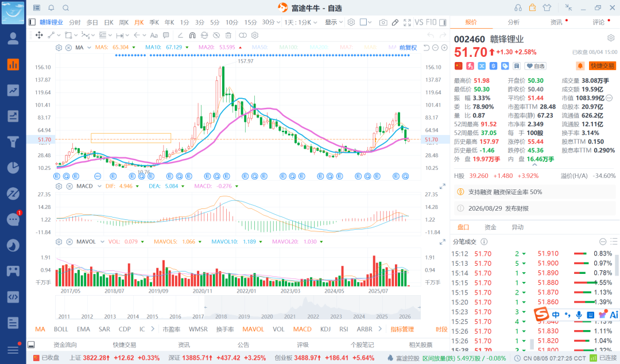
Task: Open the MA indicator settings gear
Action: click(x=59, y=48)
